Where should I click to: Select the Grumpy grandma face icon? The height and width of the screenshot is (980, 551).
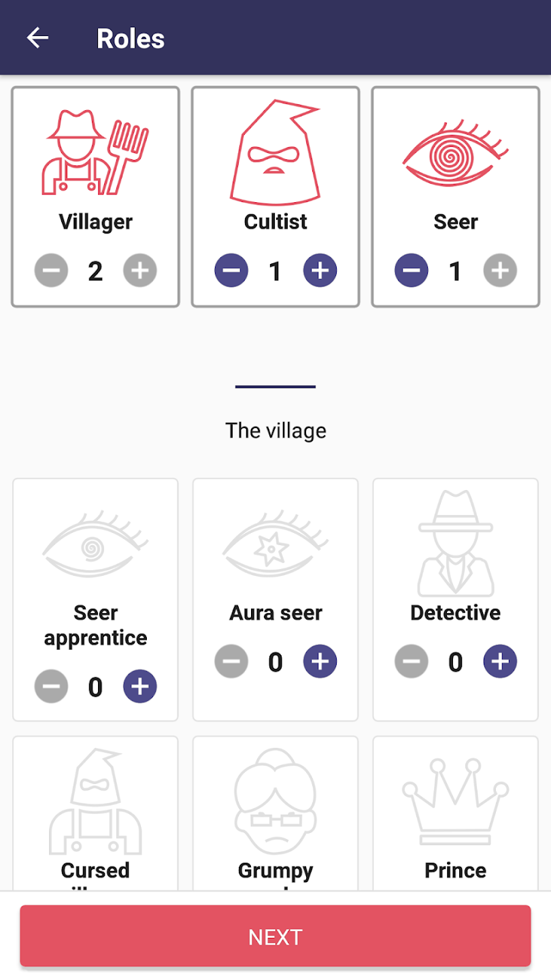275,801
